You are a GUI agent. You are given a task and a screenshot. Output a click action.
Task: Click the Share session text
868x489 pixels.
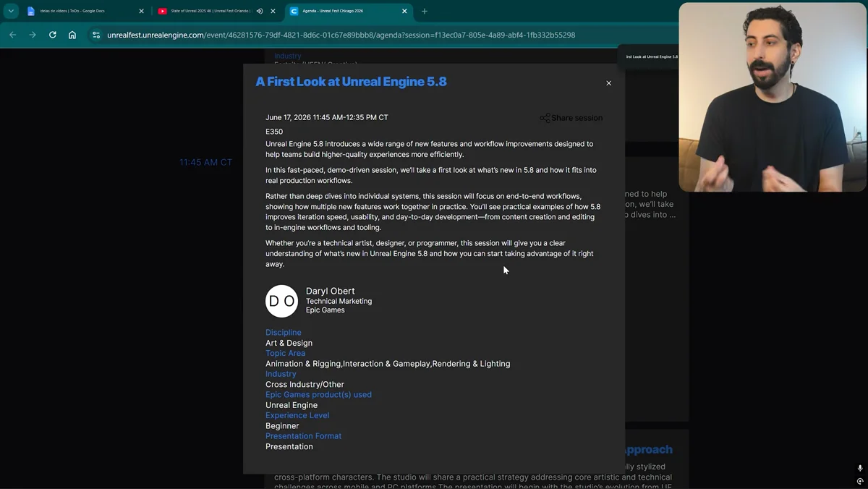pyautogui.click(x=576, y=118)
